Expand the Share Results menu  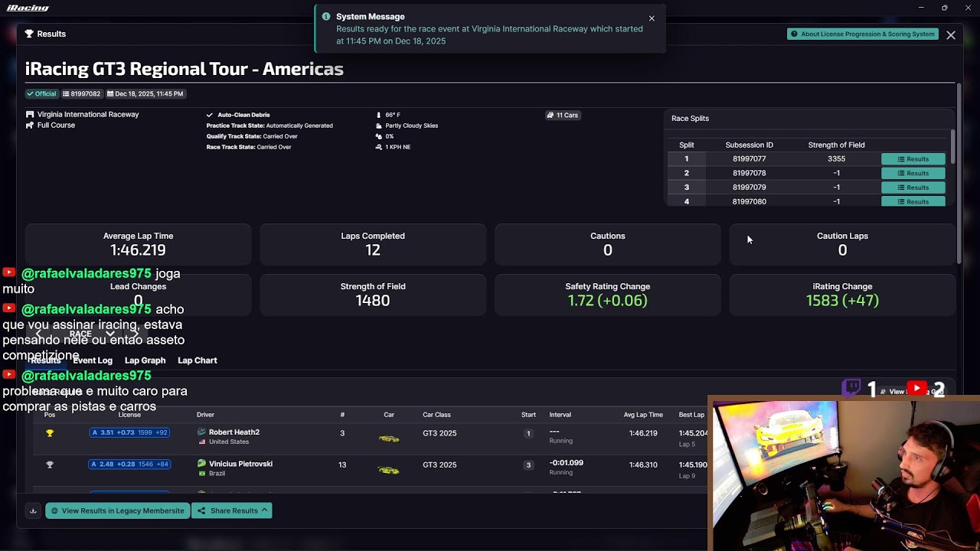pyautogui.click(x=232, y=510)
